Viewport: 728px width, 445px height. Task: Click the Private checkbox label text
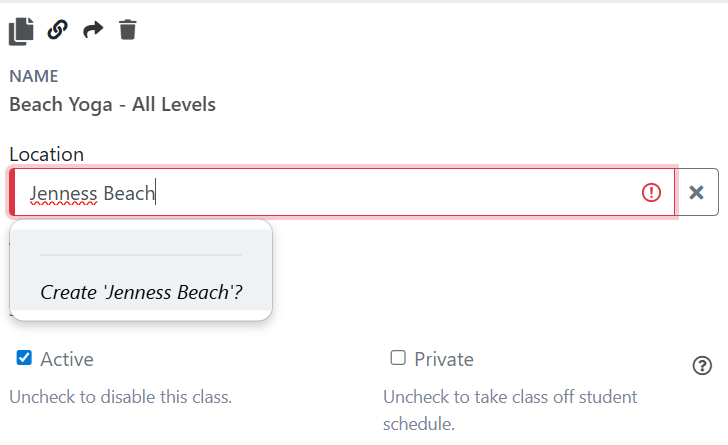point(444,359)
